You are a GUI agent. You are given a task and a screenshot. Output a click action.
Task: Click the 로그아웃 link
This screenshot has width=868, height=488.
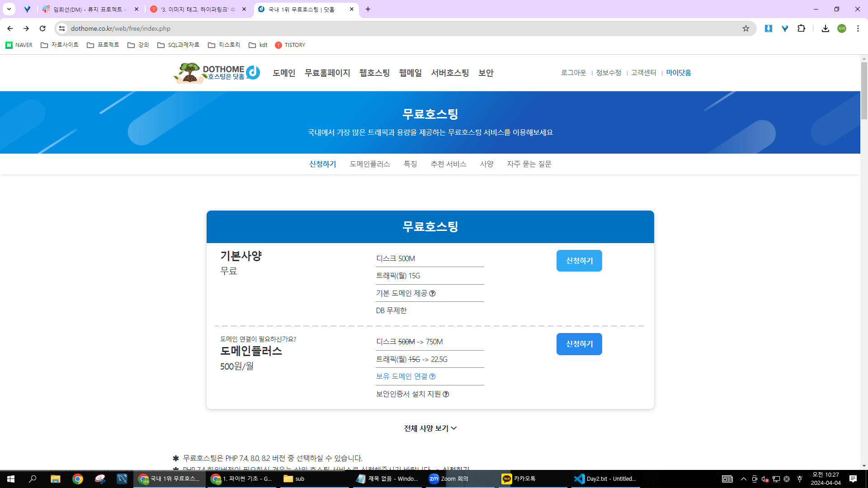point(573,73)
